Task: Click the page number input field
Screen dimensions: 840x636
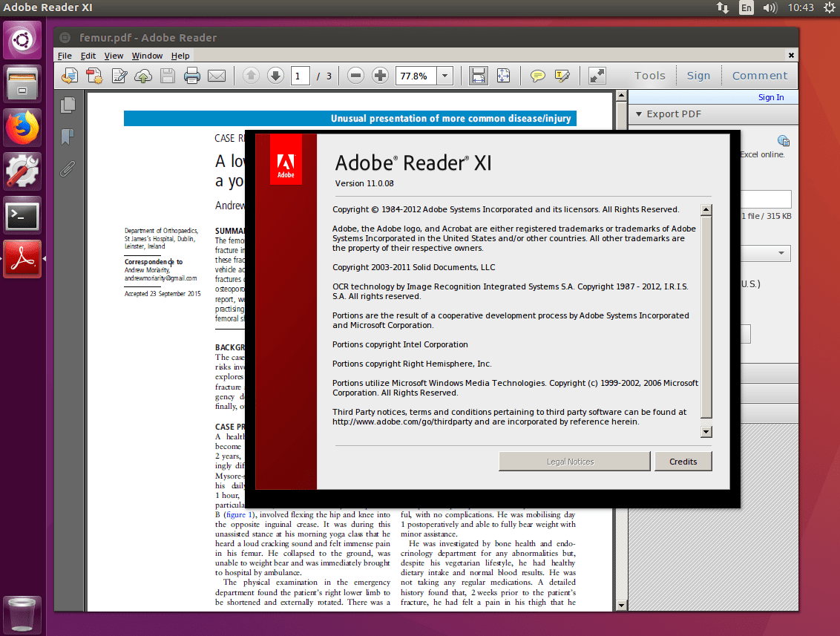Action: click(x=300, y=76)
